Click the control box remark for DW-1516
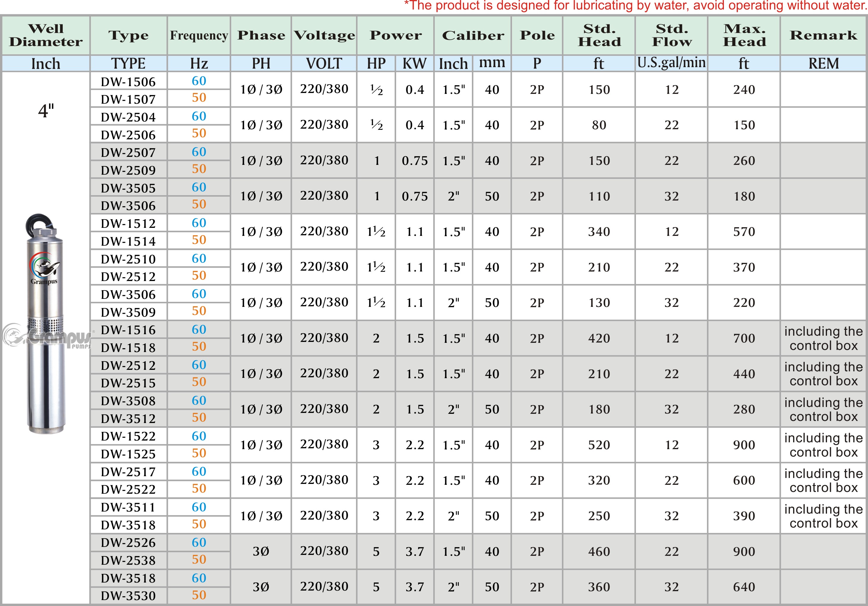868x606 pixels. click(823, 338)
